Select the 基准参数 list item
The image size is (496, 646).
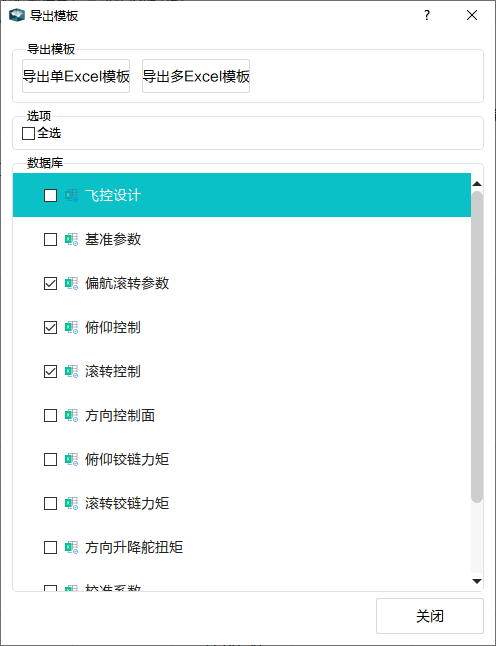tap(242, 239)
